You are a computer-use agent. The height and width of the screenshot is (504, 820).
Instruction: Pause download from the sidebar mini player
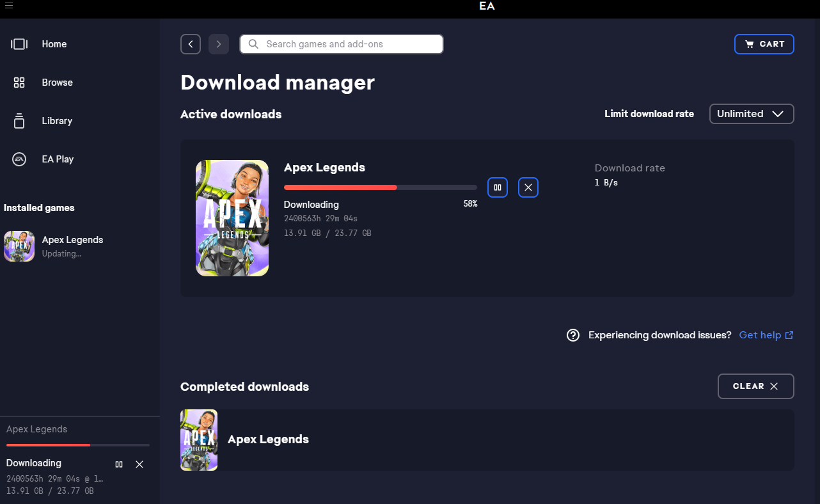pyautogui.click(x=119, y=464)
